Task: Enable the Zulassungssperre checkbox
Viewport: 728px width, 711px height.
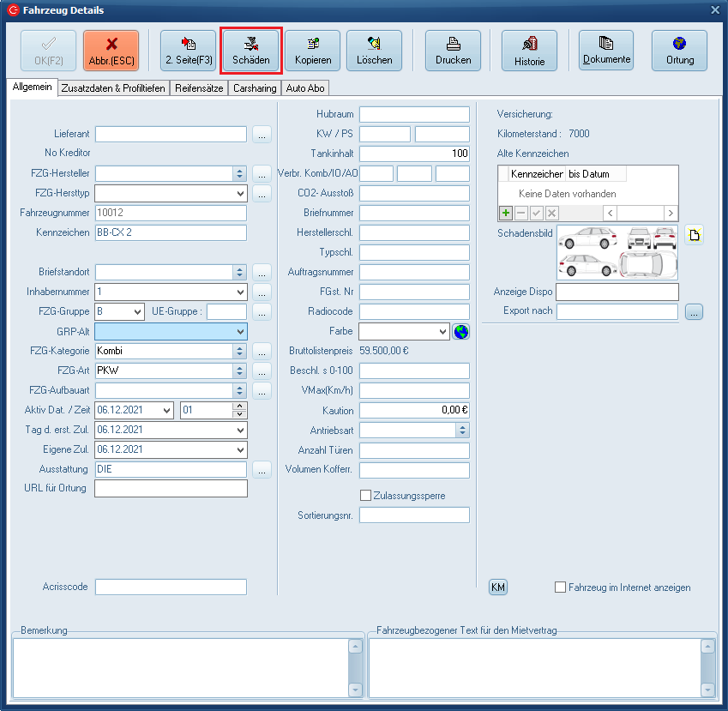Action: (x=366, y=496)
